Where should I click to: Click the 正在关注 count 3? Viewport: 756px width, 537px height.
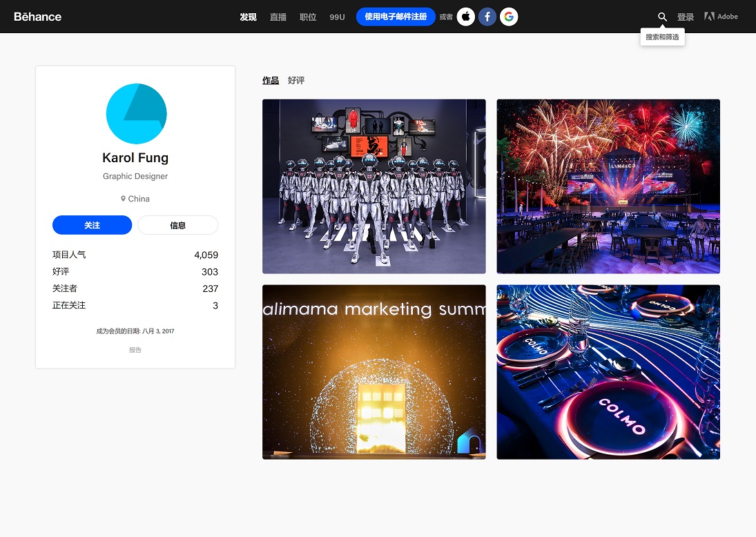pos(215,306)
